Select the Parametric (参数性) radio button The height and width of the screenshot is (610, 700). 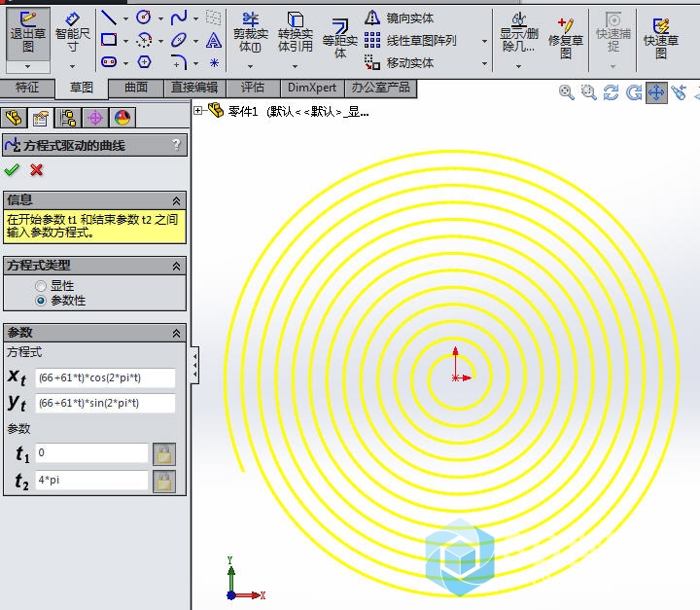pos(41,301)
